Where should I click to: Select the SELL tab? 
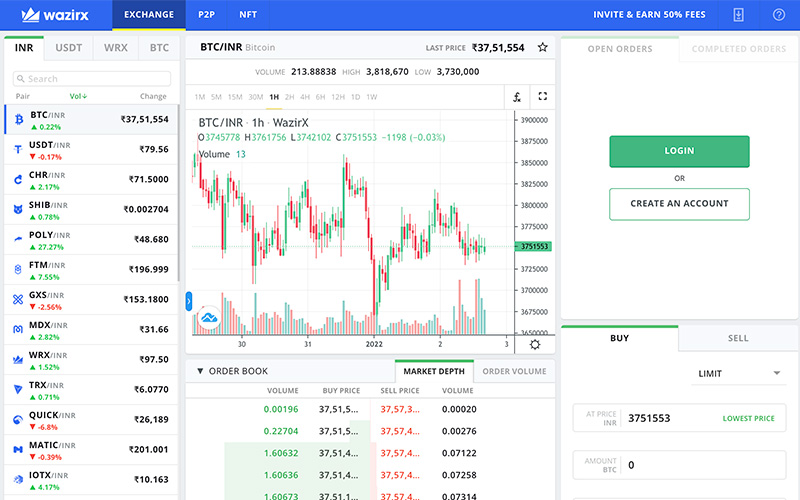click(738, 338)
